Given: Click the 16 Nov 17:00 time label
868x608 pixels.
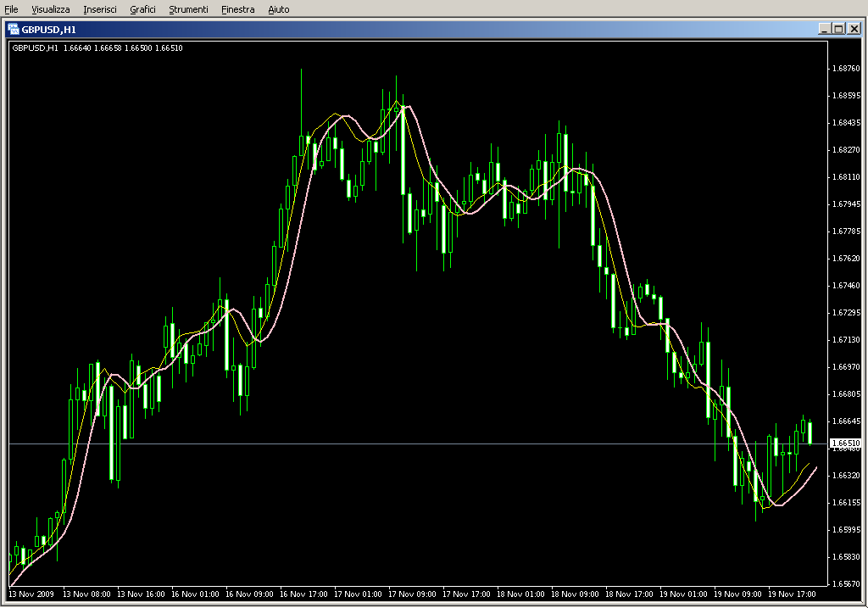Looking at the screenshot, I should tap(303, 594).
